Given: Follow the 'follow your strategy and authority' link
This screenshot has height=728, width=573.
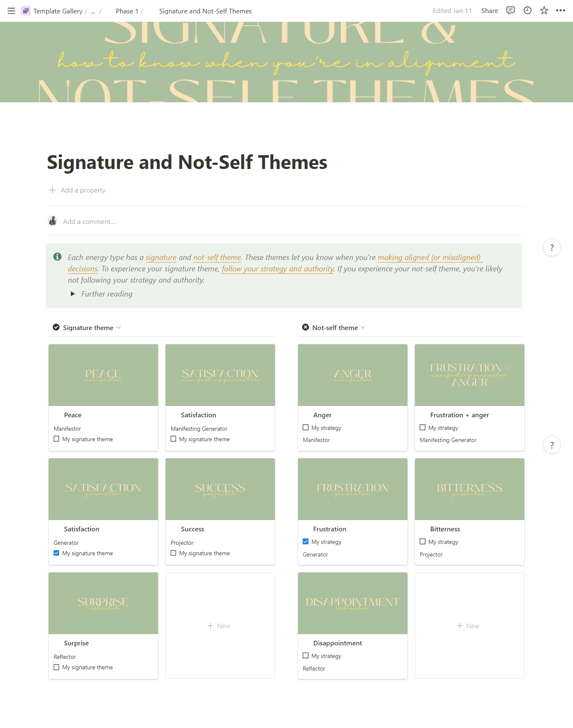Looking at the screenshot, I should pyautogui.click(x=277, y=269).
